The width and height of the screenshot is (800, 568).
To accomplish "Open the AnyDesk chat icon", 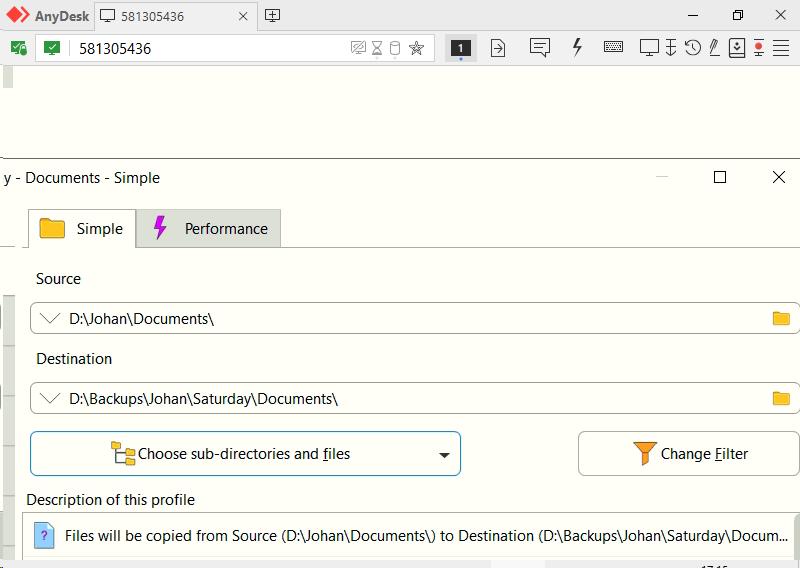I will (540, 48).
